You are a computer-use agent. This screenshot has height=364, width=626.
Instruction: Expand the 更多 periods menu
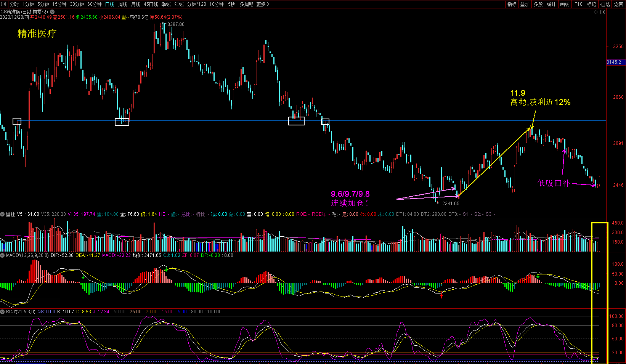coord(263,4)
